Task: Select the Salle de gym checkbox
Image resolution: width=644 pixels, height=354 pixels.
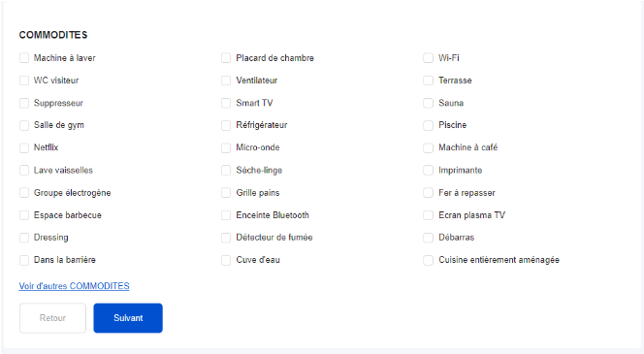Action: pyautogui.click(x=24, y=125)
